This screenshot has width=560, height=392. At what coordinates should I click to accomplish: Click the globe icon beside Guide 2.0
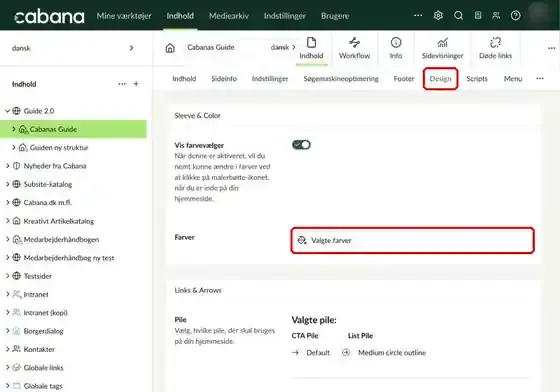point(16,111)
